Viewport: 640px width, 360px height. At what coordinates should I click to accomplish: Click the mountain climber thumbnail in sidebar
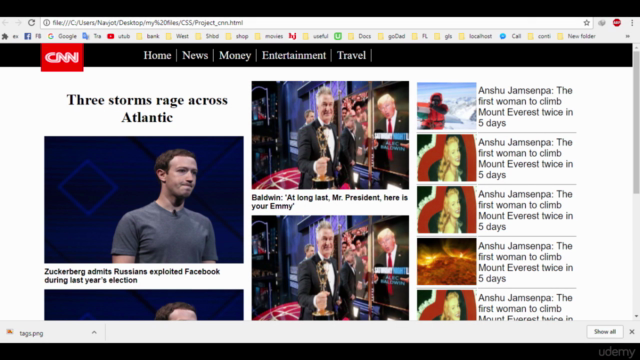coord(447,106)
